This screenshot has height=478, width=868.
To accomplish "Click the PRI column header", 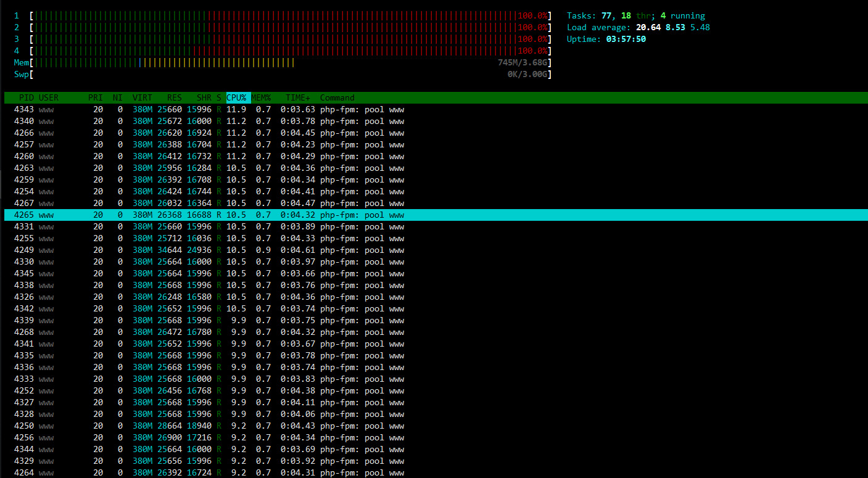I will [96, 97].
